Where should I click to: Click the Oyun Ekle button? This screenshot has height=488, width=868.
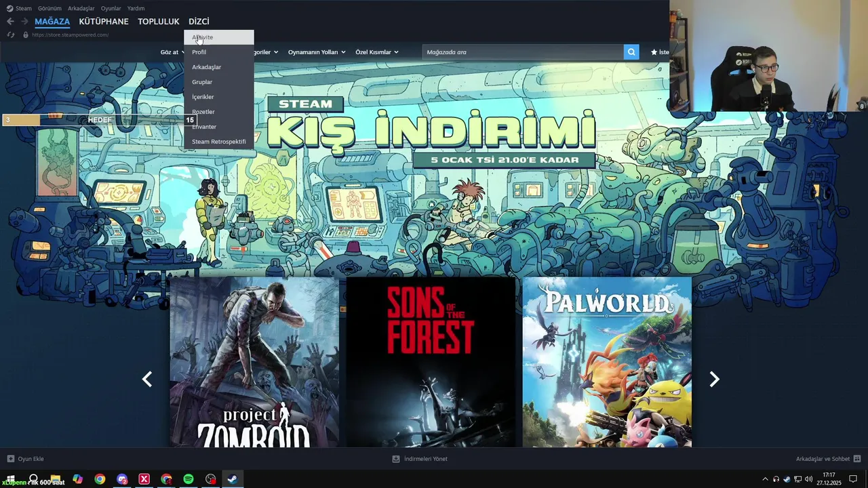click(x=25, y=459)
